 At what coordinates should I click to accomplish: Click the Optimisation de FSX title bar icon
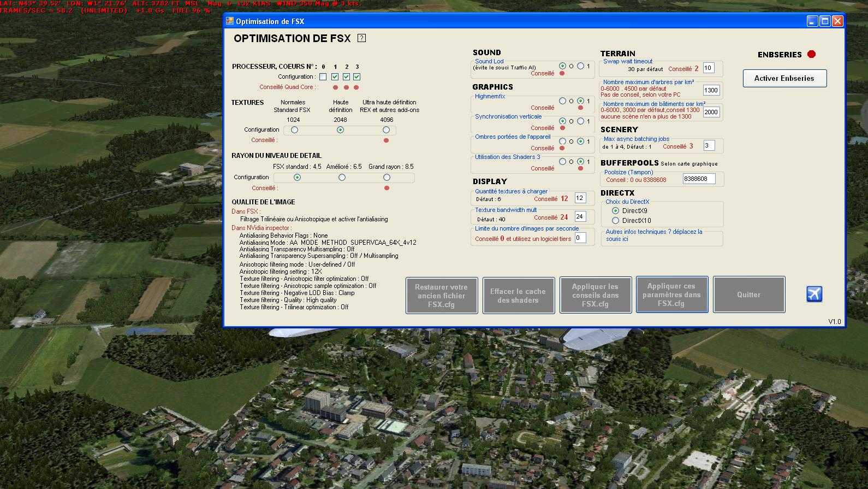click(230, 21)
